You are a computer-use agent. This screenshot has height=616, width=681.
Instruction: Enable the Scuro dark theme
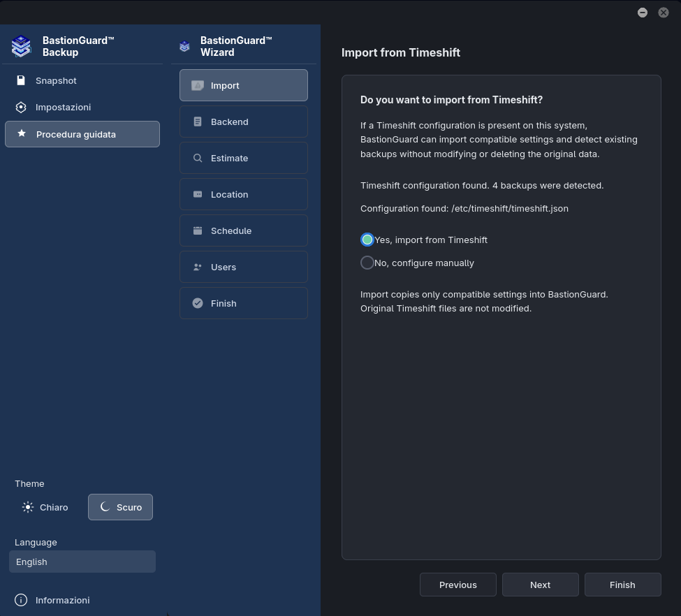click(x=120, y=507)
